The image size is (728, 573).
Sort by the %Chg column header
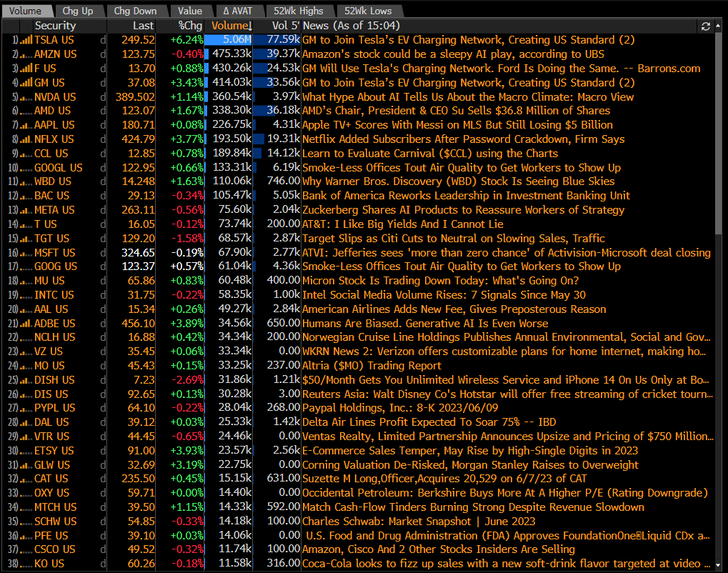190,26
